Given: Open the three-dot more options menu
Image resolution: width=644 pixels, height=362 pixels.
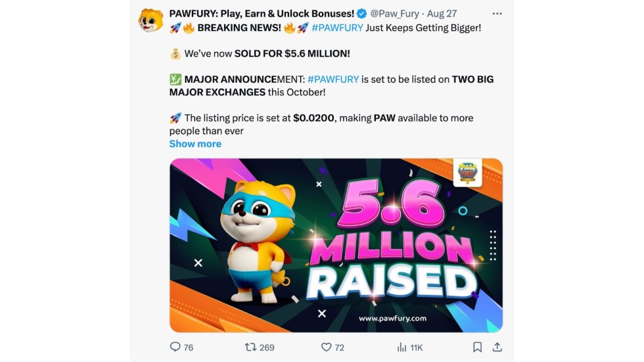Looking at the screenshot, I should click(497, 13).
